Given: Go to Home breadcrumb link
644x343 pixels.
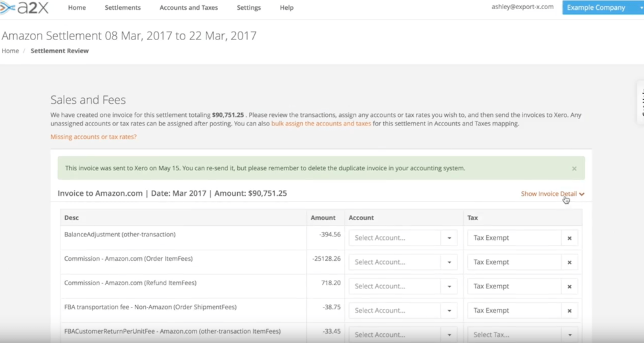Looking at the screenshot, I should coord(11,51).
